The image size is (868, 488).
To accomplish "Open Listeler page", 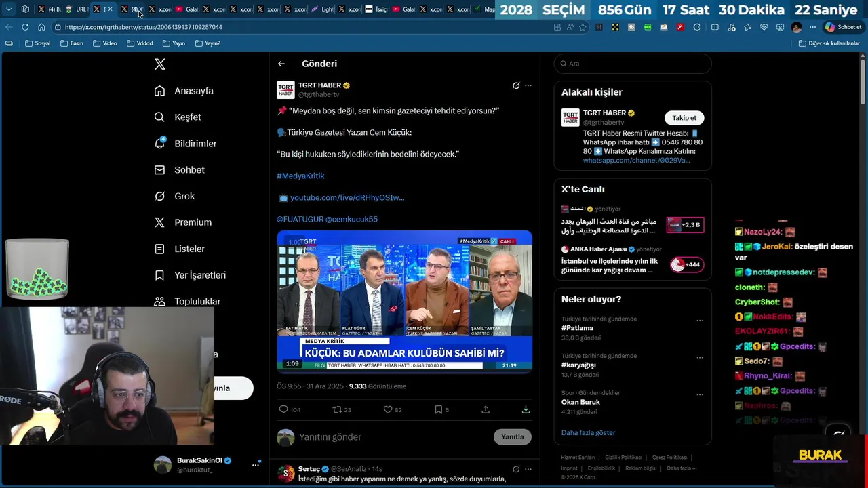I will [x=179, y=249].
